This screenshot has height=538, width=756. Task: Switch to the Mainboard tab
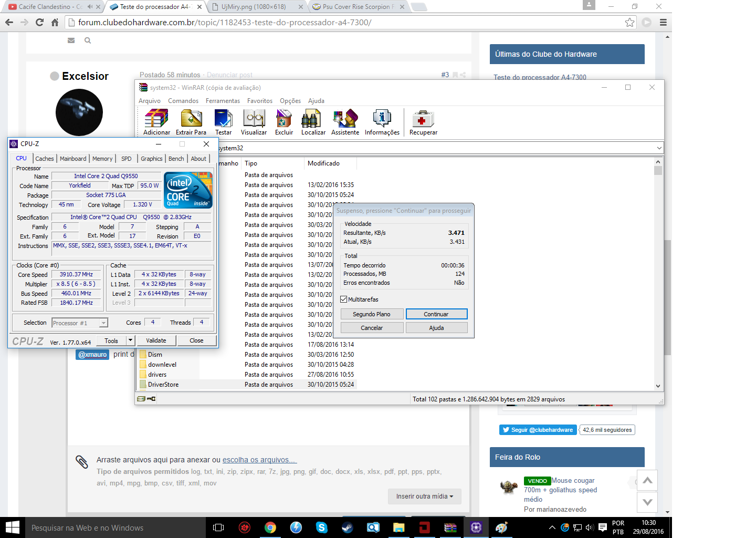73,159
